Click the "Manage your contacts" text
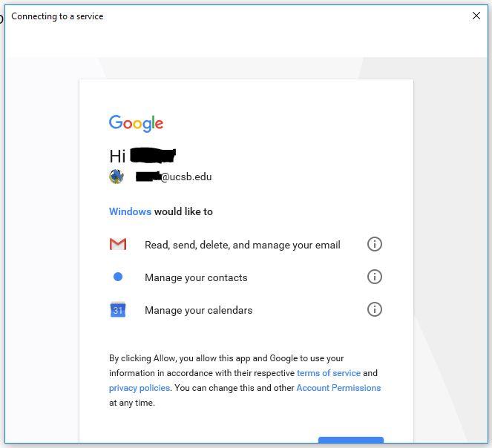 (x=196, y=277)
